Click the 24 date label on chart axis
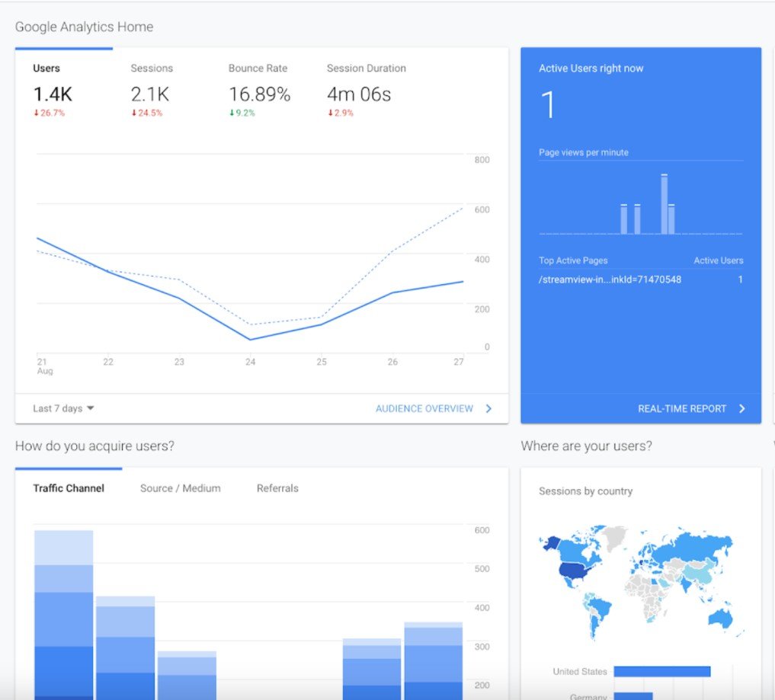The height and width of the screenshot is (700, 775). (251, 362)
